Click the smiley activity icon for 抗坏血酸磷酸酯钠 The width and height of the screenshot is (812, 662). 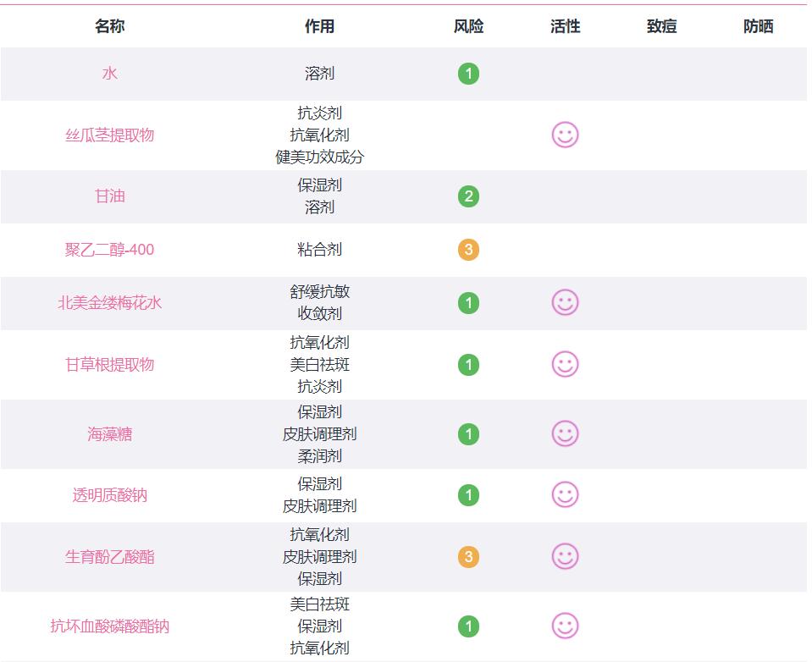tap(564, 627)
